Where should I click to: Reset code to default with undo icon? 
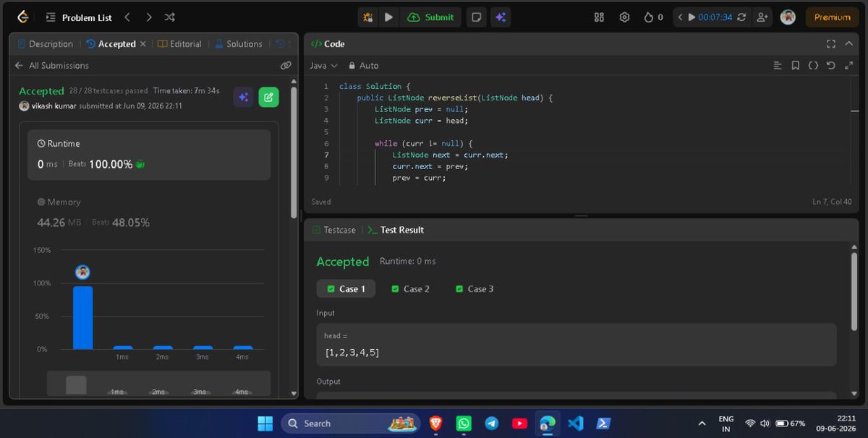pyautogui.click(x=830, y=65)
